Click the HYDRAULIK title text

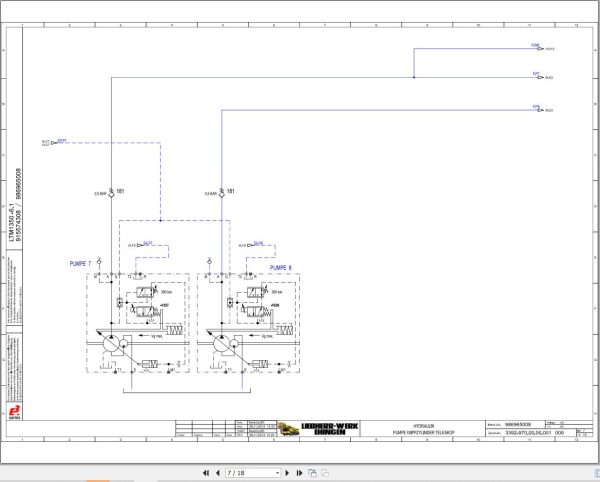424,426
